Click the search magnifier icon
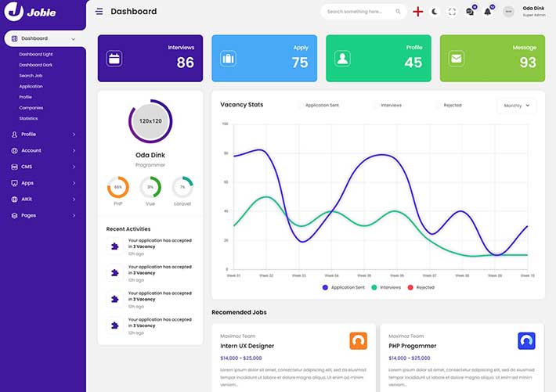This screenshot has height=392, width=556. [x=398, y=12]
